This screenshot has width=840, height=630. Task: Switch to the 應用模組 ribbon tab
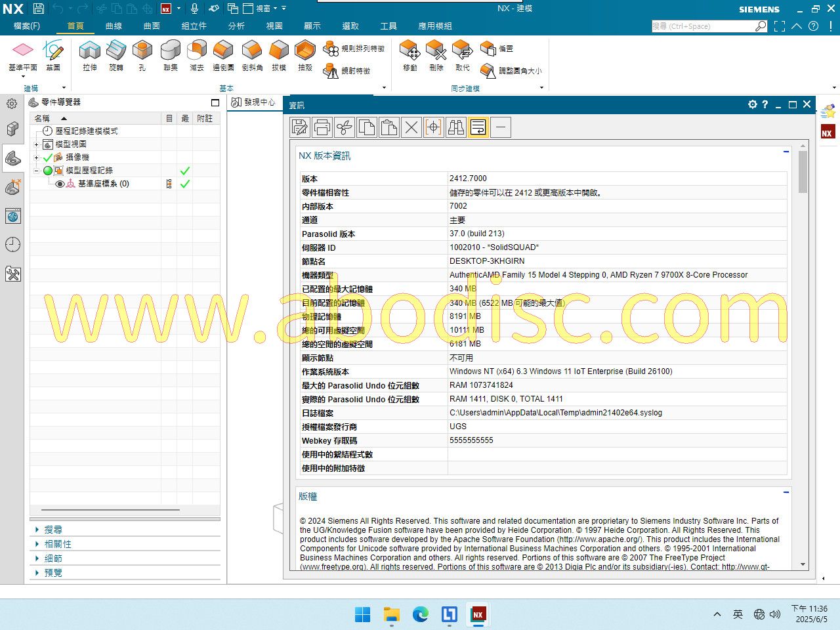[435, 26]
